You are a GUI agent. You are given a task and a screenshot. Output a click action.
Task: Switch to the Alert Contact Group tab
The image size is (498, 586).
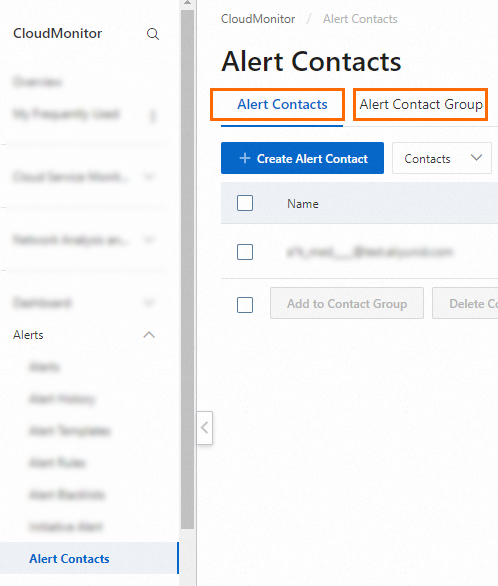(421, 104)
